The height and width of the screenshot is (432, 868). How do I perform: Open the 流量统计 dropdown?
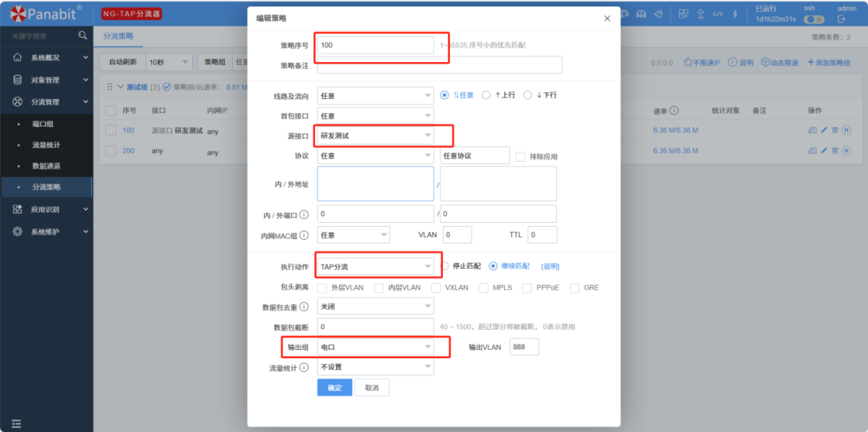(x=375, y=367)
